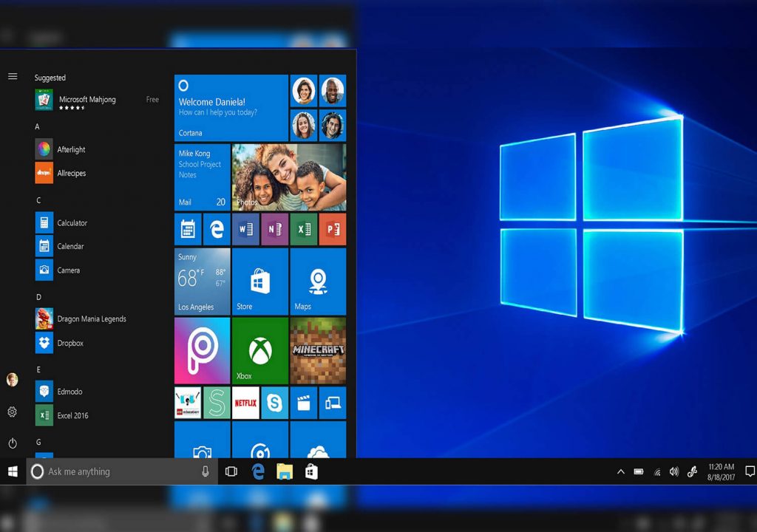Click the Windows Start button on taskbar

point(13,471)
